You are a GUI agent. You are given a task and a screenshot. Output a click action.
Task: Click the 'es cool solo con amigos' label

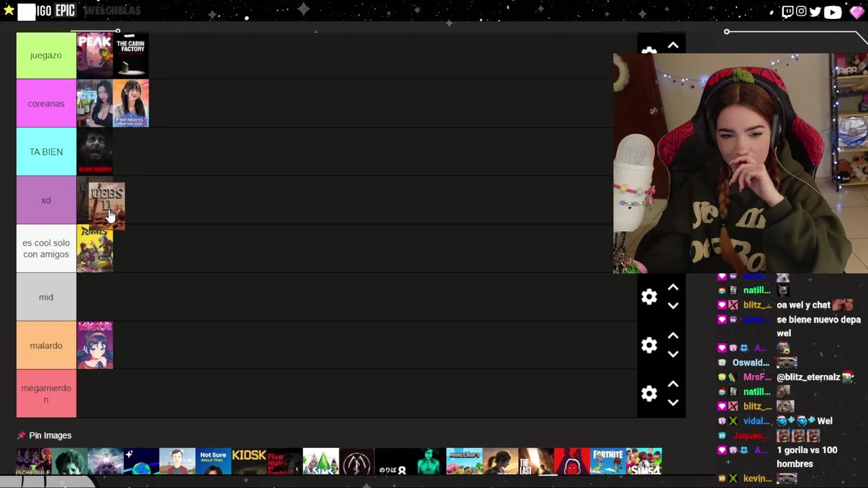point(46,249)
